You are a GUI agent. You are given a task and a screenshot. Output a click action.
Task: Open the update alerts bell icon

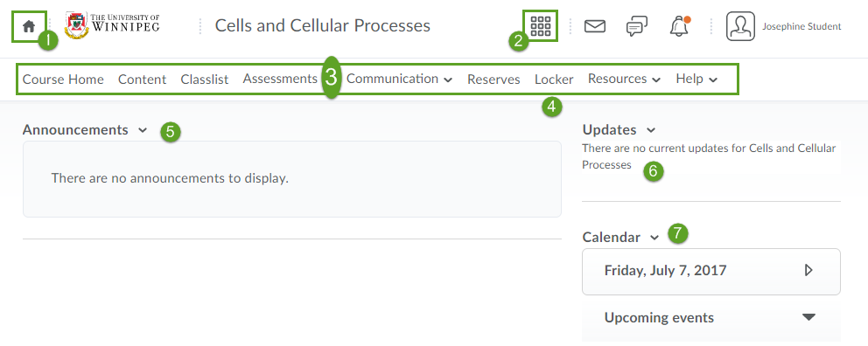click(x=679, y=26)
